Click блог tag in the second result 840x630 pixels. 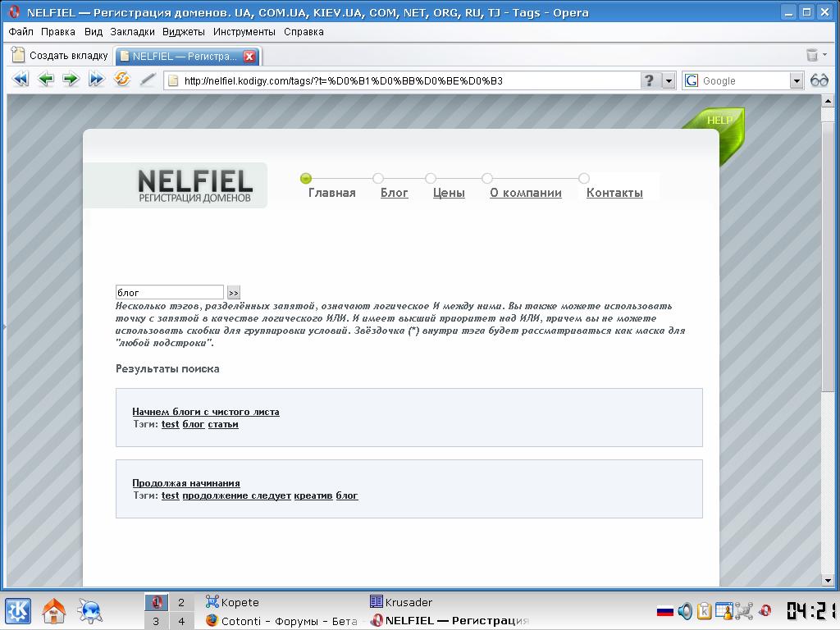point(347,495)
